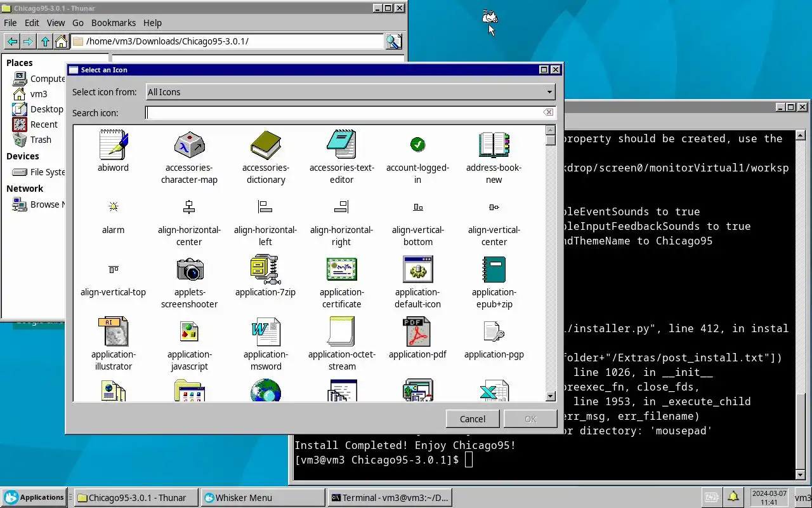
Task: Open Desktop in Thunar Places sidebar
Action: click(38, 109)
